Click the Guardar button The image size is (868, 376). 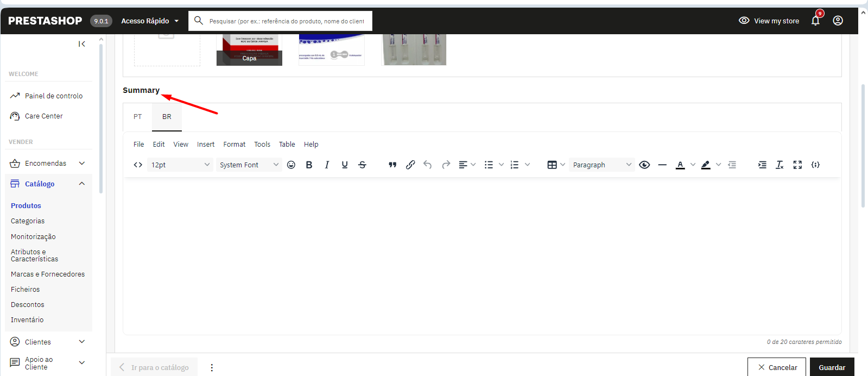coord(832,367)
